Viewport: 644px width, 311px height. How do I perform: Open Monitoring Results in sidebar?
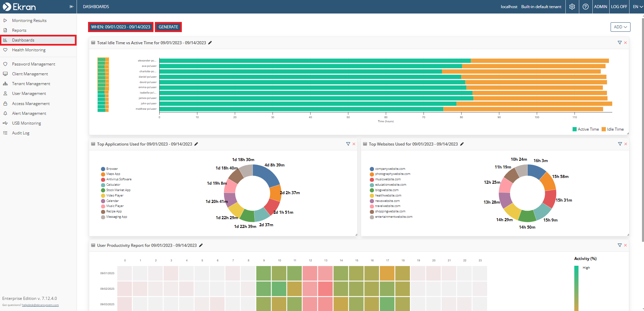29,21
